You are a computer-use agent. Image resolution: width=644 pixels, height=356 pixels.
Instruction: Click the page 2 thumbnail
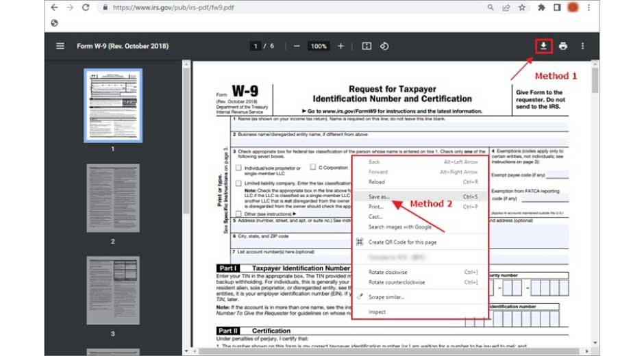click(x=113, y=198)
